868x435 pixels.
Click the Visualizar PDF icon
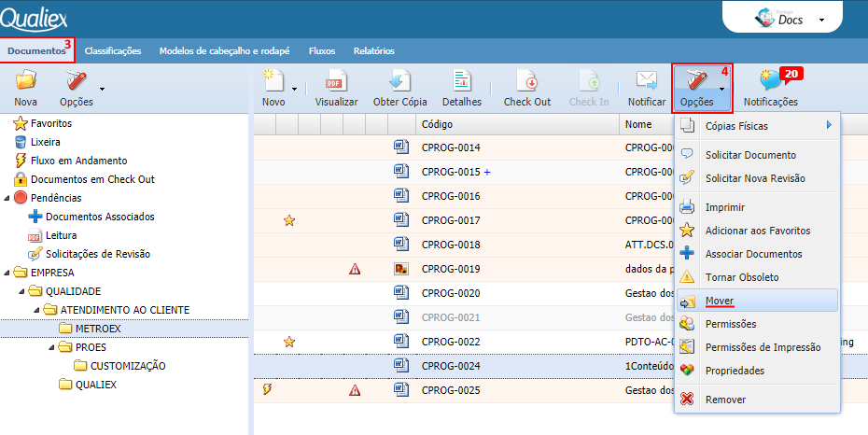336,80
